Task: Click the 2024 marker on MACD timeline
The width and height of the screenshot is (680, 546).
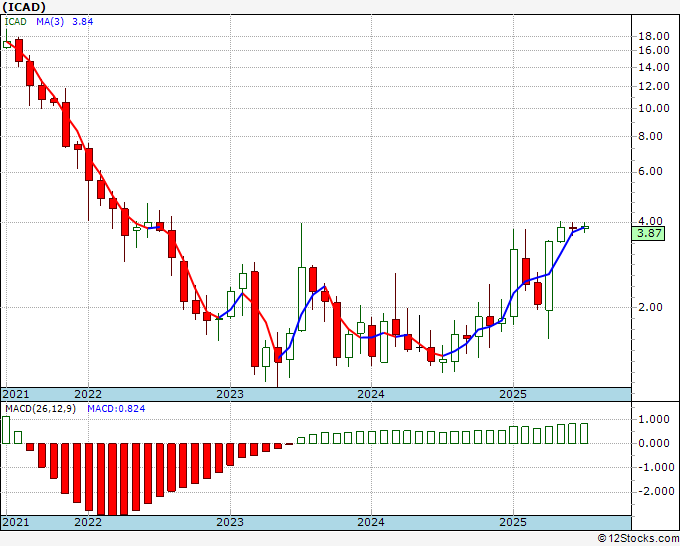Action: pos(371,522)
